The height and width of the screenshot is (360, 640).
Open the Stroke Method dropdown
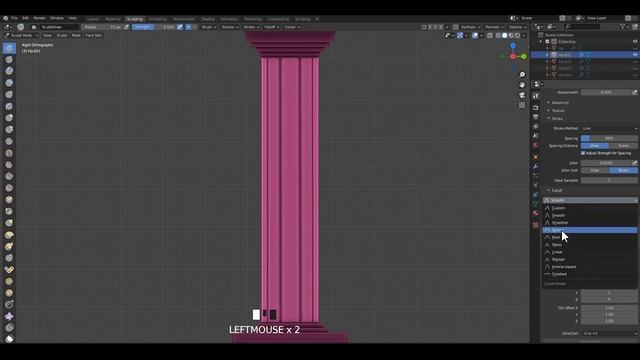[609, 128]
